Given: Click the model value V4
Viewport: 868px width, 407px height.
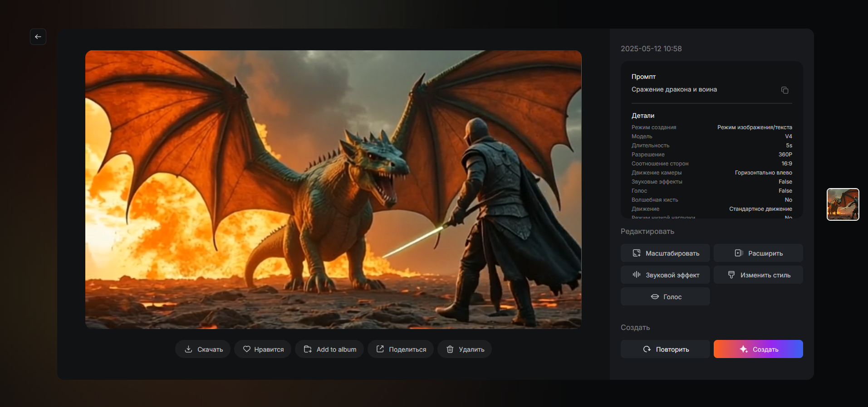Looking at the screenshot, I should pyautogui.click(x=789, y=136).
